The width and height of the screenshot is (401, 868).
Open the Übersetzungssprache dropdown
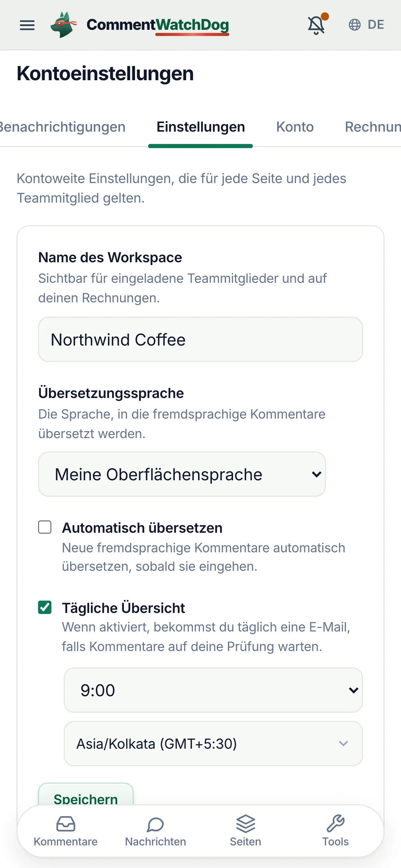click(x=182, y=474)
